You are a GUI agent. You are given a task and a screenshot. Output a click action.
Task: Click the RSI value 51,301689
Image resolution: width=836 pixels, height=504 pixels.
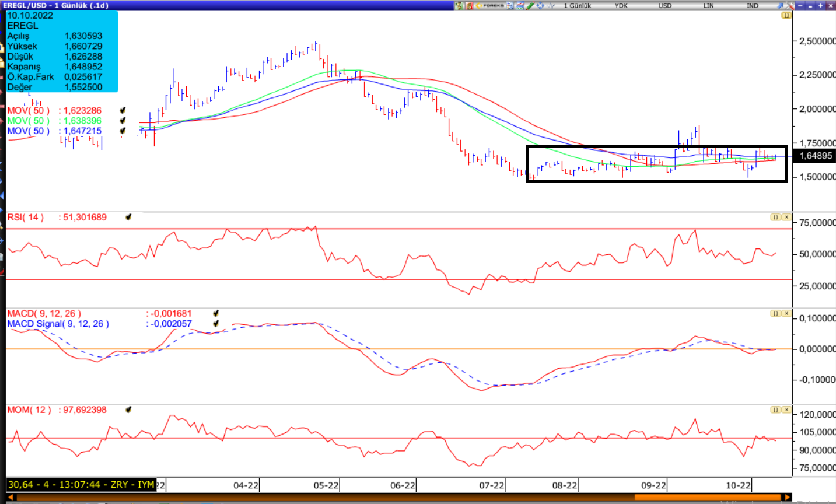coord(85,217)
